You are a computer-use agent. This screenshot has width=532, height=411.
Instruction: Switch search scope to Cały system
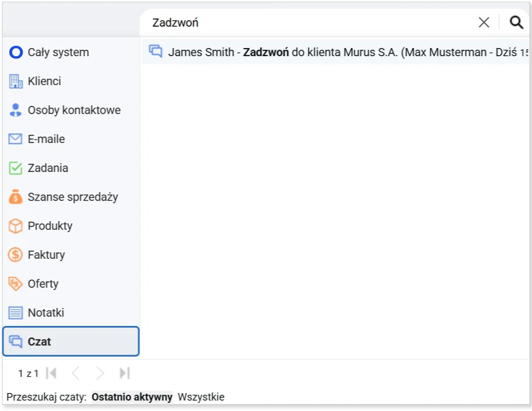click(58, 53)
